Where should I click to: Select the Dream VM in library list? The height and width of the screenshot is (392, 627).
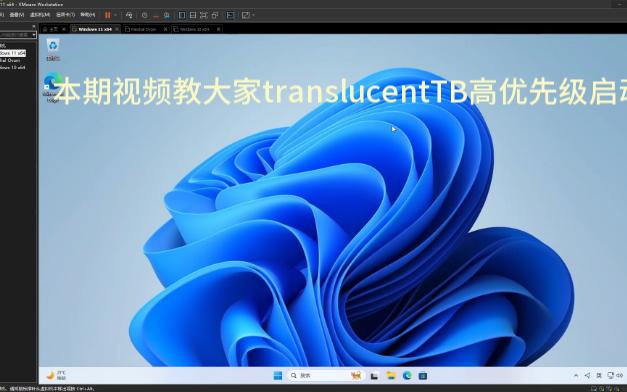tap(10, 60)
